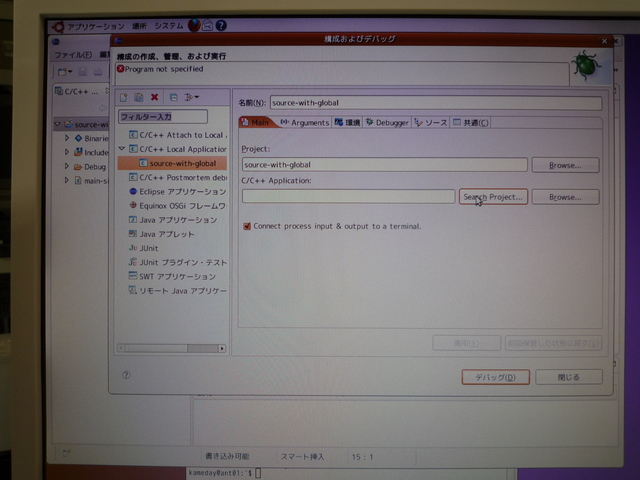Select SWT アプリケーション configuration type

coord(172,276)
